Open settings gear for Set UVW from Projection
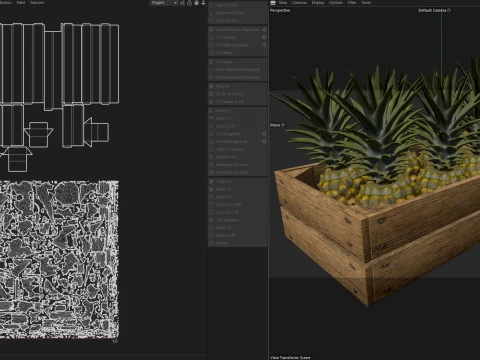This screenshot has width=480, height=360. tap(264, 30)
